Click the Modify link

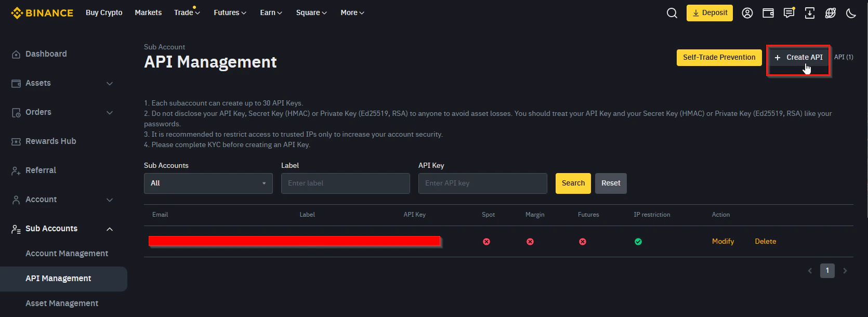click(x=723, y=242)
